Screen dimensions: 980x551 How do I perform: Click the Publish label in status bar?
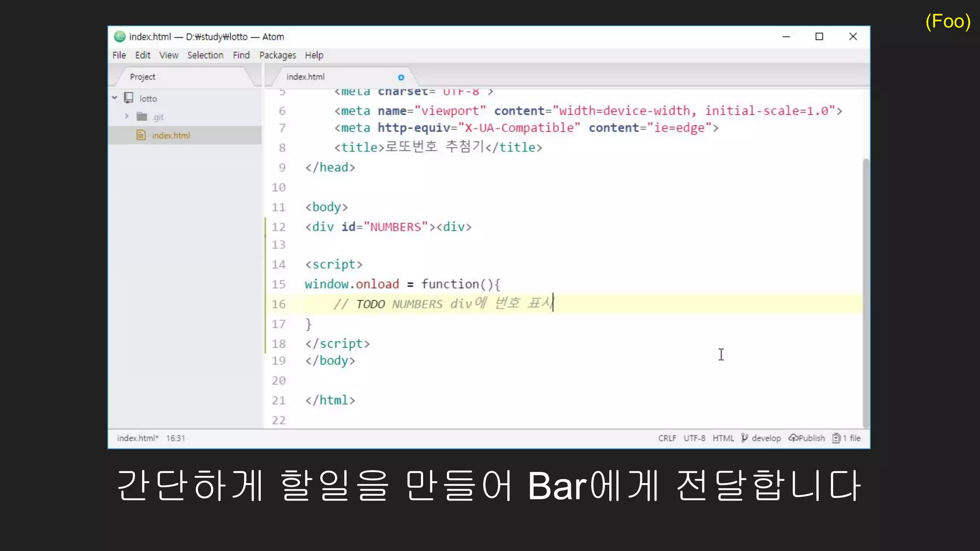tap(812, 438)
